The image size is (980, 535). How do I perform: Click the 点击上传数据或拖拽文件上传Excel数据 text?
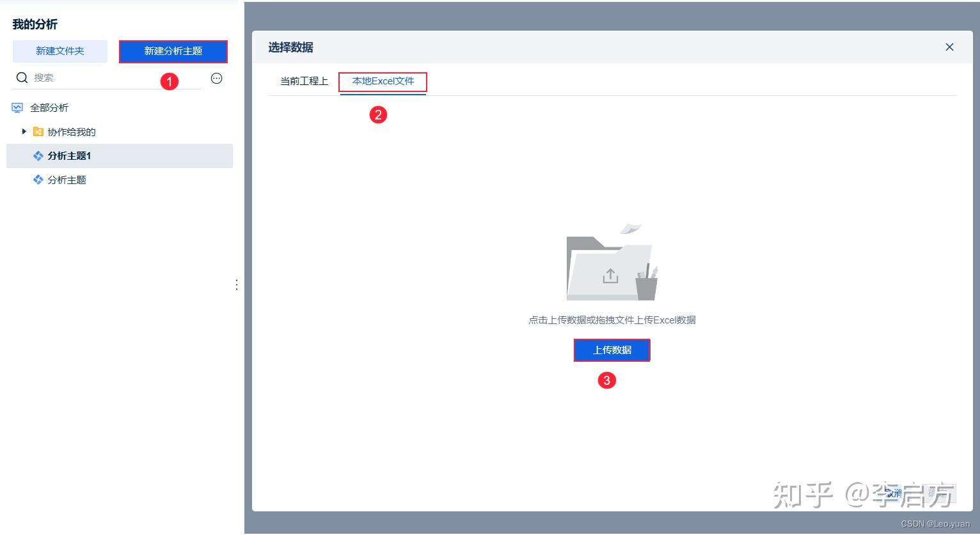coord(612,320)
